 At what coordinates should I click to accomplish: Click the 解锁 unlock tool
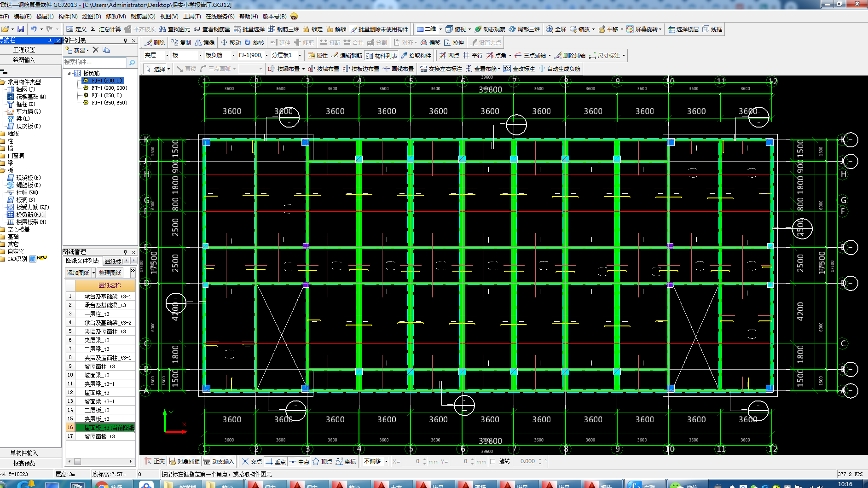pos(336,29)
